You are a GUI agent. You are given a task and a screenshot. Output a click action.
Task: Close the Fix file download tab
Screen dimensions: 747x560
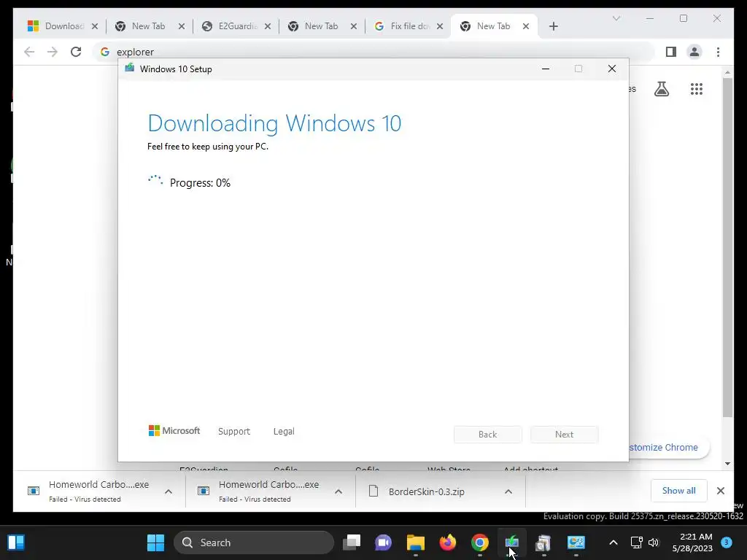pos(440,27)
